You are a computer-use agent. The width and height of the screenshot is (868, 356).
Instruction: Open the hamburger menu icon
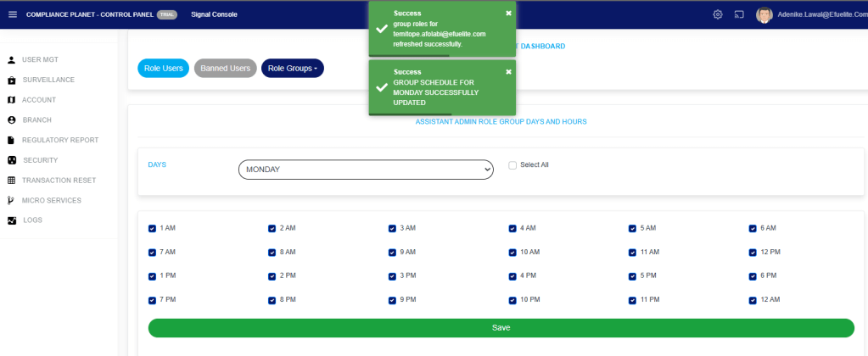(x=12, y=14)
